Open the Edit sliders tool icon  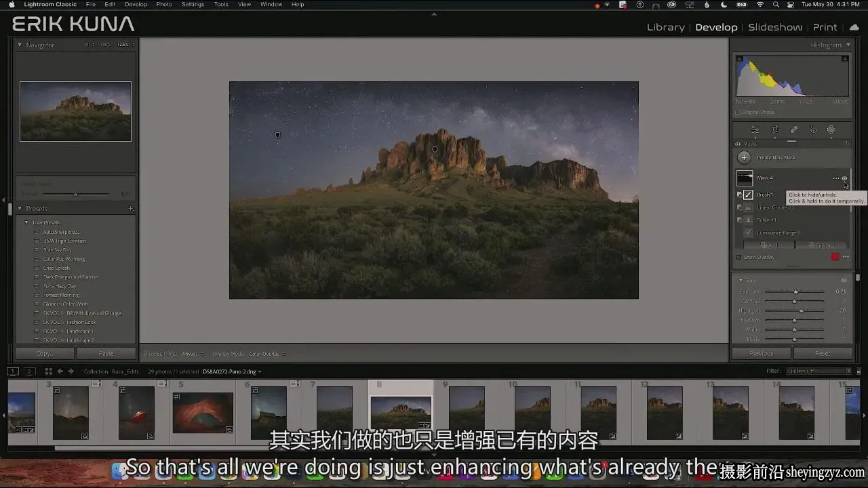[755, 129]
